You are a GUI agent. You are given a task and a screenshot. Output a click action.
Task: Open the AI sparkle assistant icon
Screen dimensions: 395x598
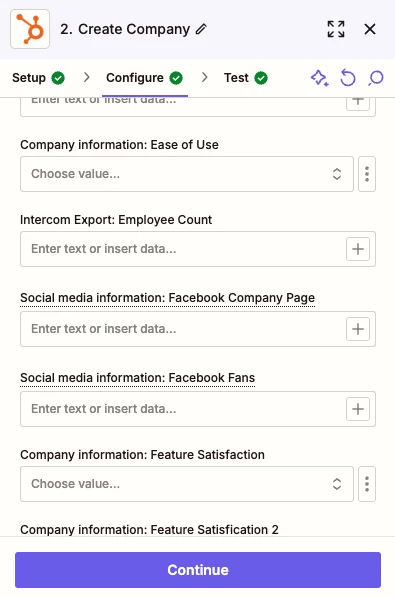click(320, 78)
